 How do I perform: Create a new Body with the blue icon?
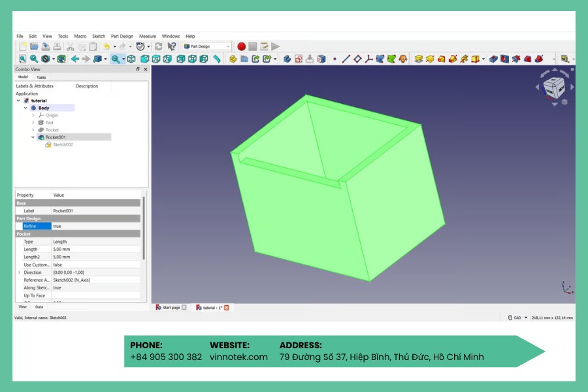287,59
